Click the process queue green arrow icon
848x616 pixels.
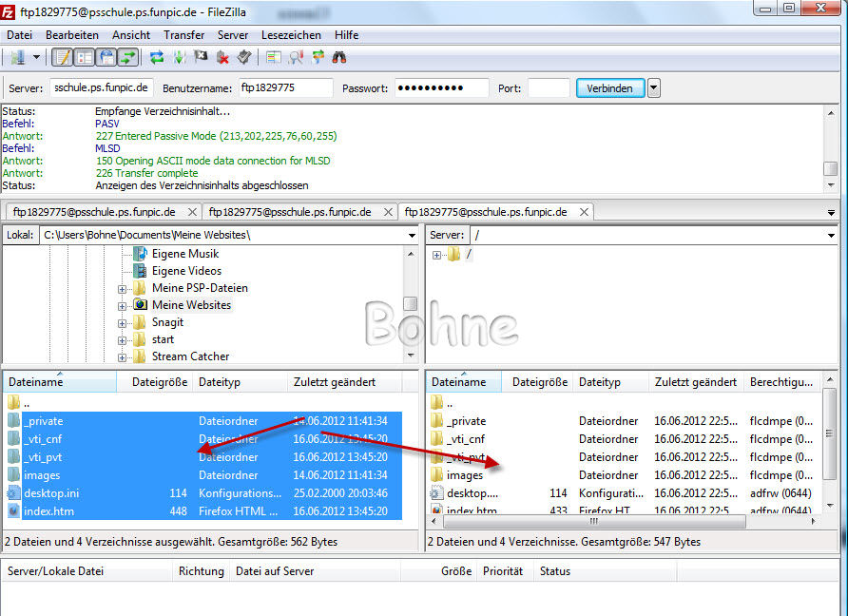[x=179, y=57]
